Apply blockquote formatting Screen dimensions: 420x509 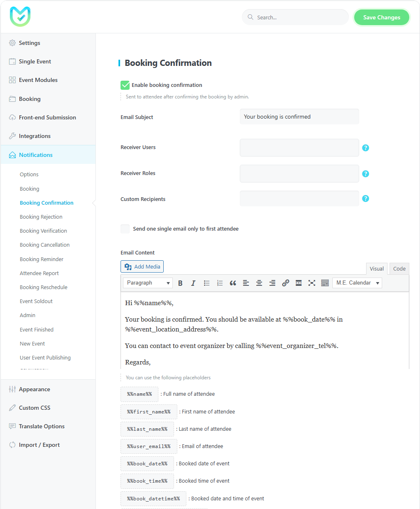[233, 283]
